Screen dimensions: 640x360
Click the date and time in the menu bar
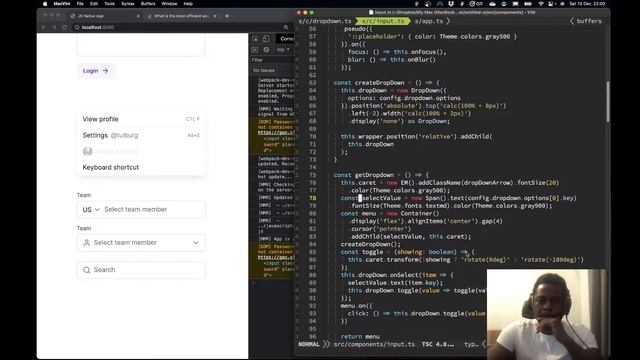click(587, 4)
